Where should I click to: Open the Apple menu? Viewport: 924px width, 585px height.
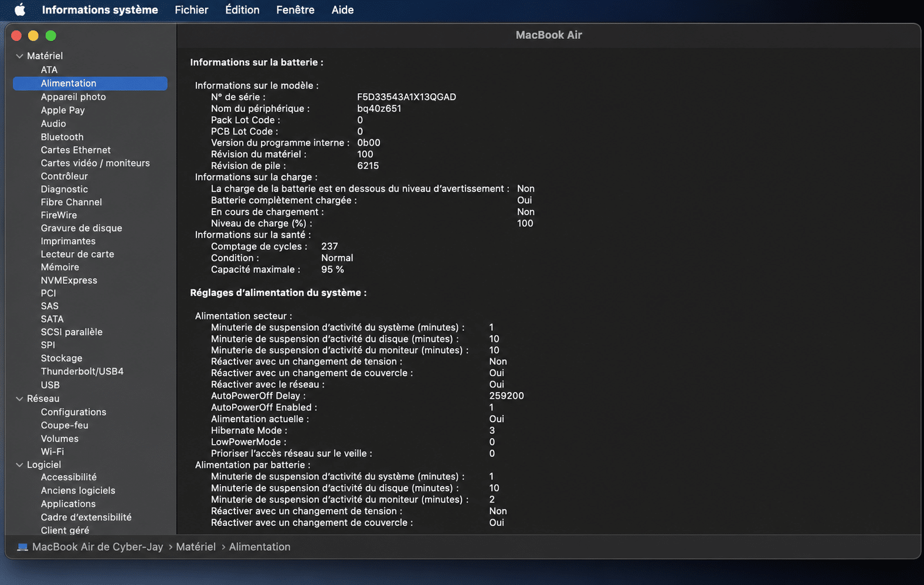pos(20,10)
